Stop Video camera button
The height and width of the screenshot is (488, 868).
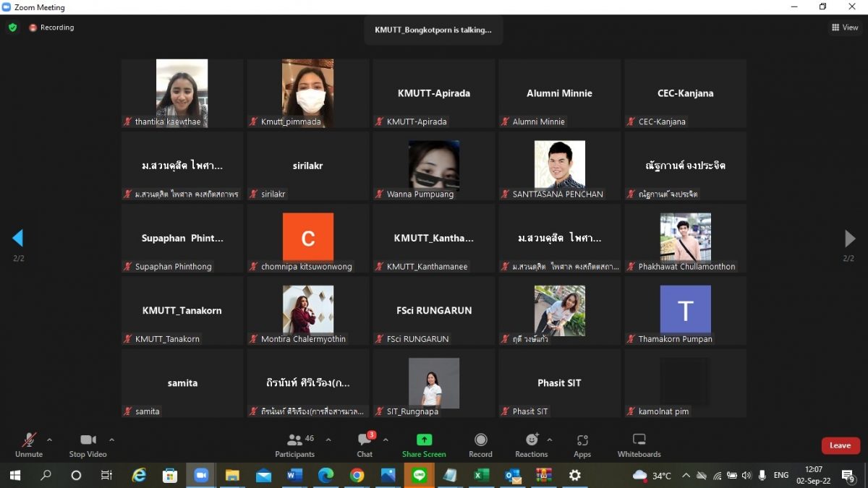(x=88, y=445)
